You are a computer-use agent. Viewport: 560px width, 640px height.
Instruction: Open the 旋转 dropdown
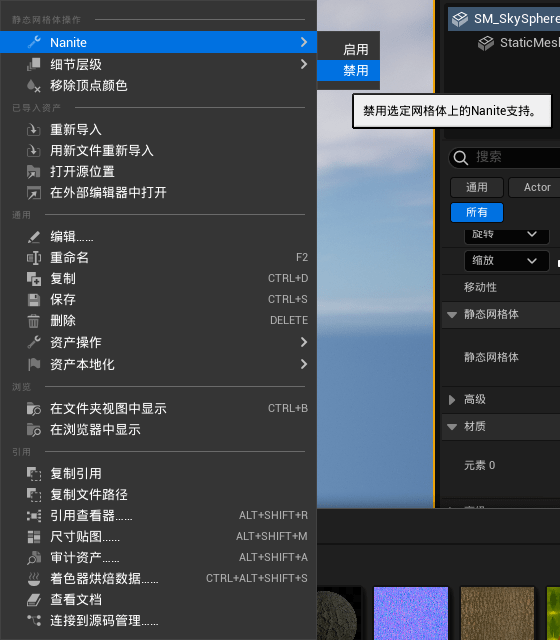coord(507,234)
